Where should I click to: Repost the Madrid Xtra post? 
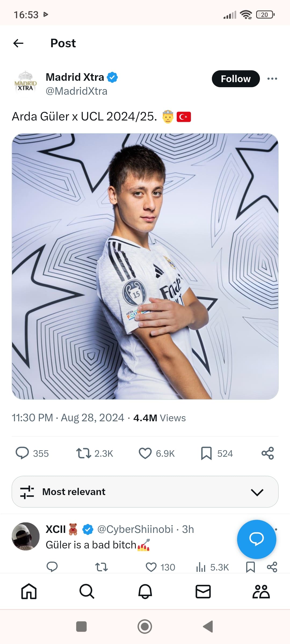click(84, 453)
